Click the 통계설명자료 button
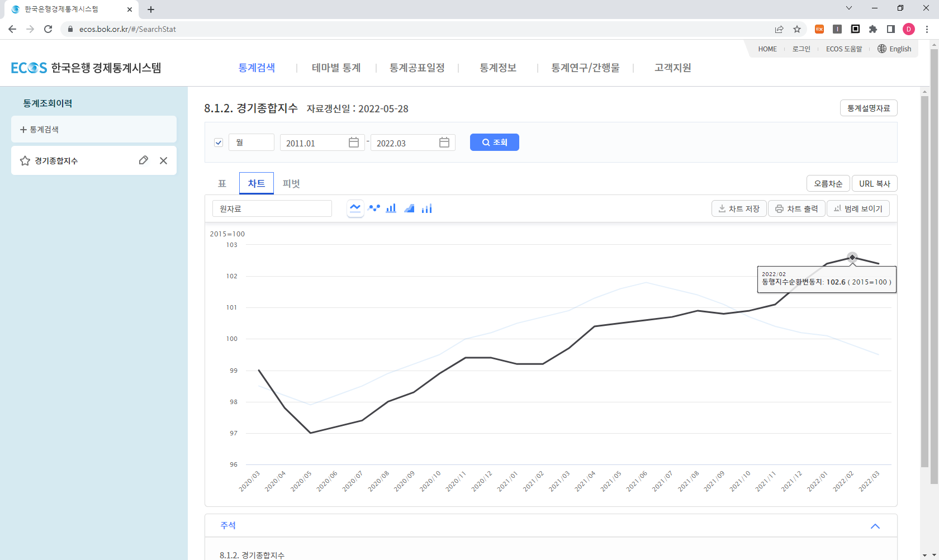The image size is (939, 560). [869, 108]
